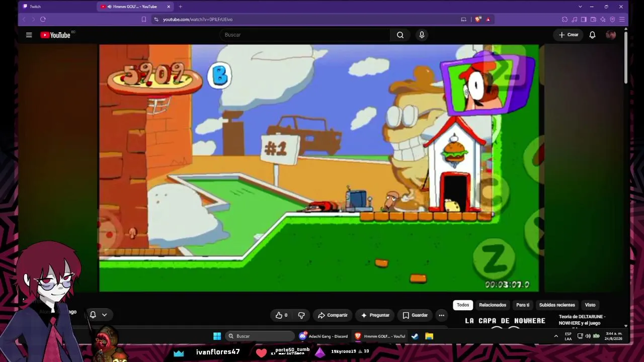
Task: Open Brave Rewards triangle icon
Action: 488,19
